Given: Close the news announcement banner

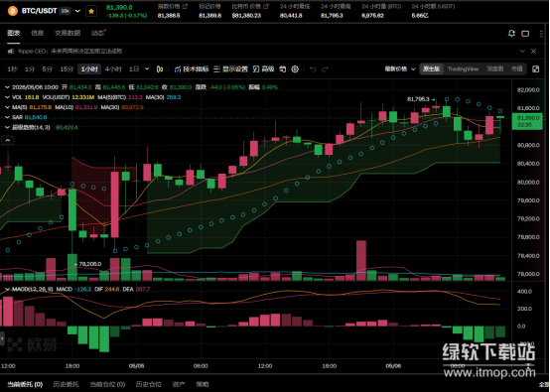Looking at the screenshot, I should 533,52.
